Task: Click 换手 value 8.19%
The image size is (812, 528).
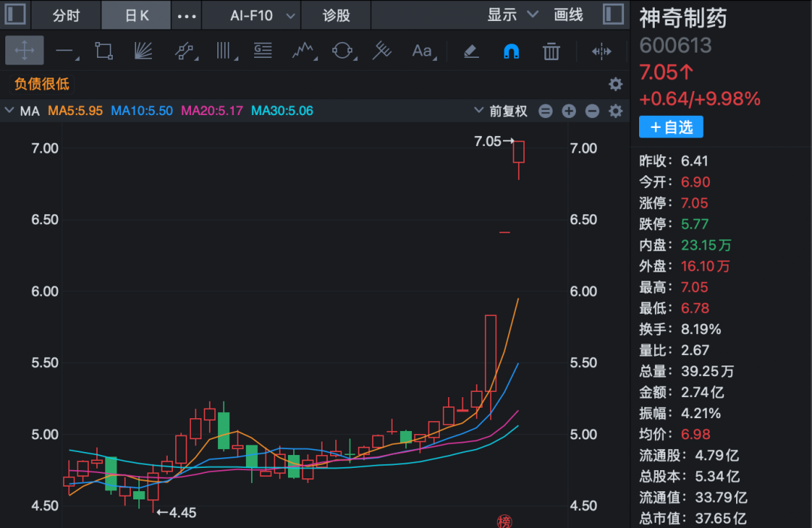Action: (701, 329)
